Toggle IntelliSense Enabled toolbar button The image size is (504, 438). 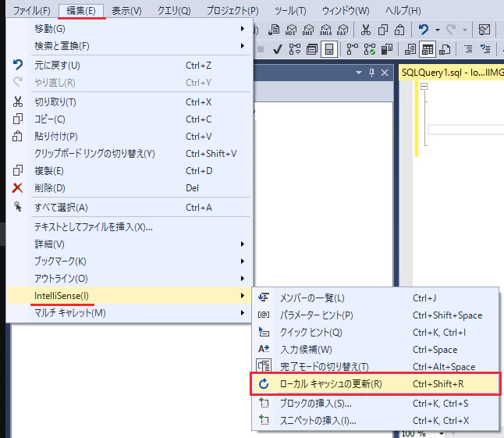pos(329,49)
